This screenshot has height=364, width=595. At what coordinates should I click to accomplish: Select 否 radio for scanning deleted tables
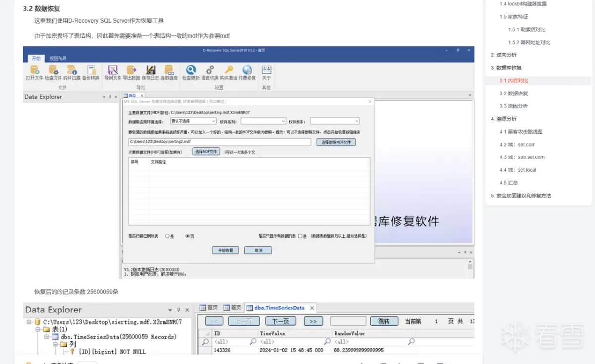pos(187,236)
